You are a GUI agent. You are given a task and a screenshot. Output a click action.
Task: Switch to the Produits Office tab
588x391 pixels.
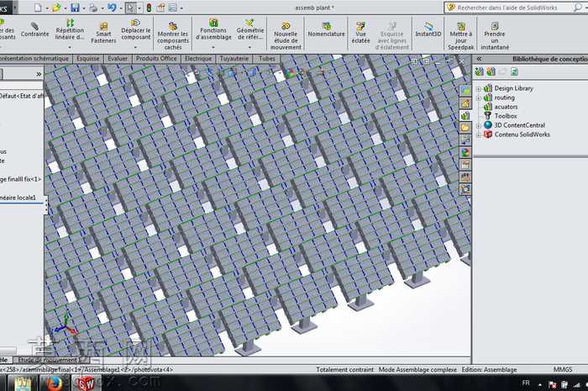pyautogui.click(x=156, y=59)
